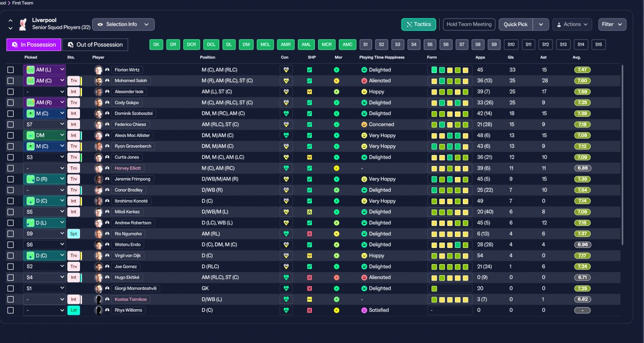This screenshot has width=644, height=343.
Task: Select the GK position slot
Action: [x=156, y=45]
